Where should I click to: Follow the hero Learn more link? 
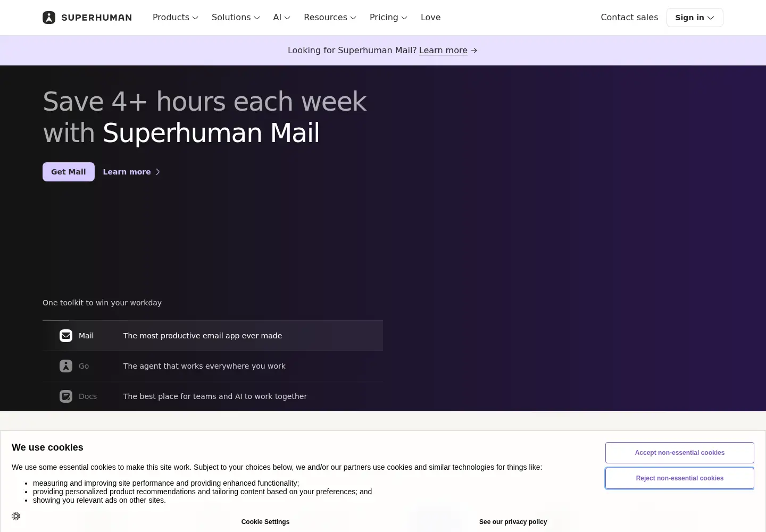[131, 172]
